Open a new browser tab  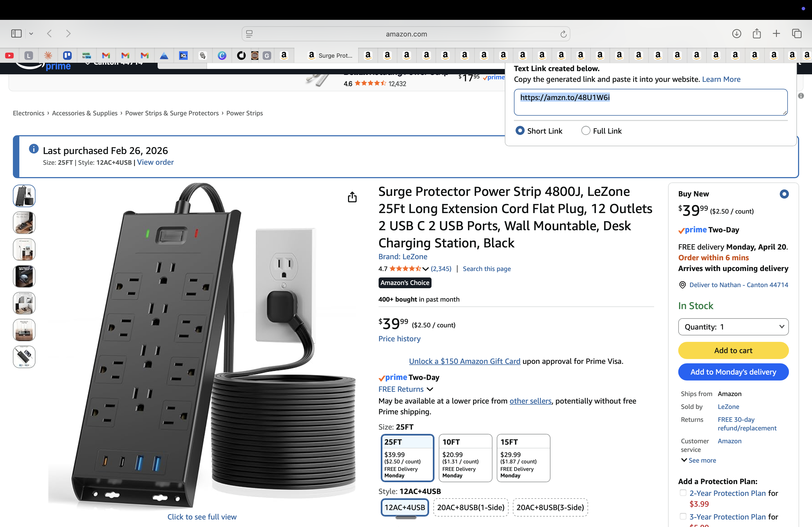click(x=776, y=33)
